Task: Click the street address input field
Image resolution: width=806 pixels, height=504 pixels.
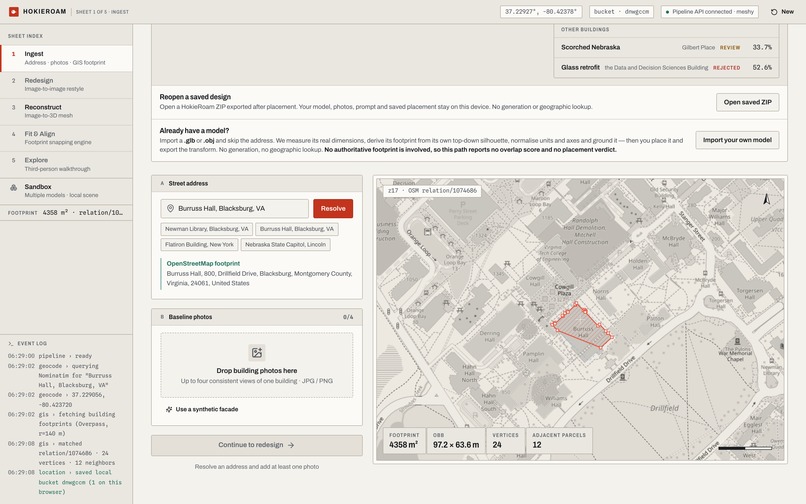Action: (x=234, y=208)
